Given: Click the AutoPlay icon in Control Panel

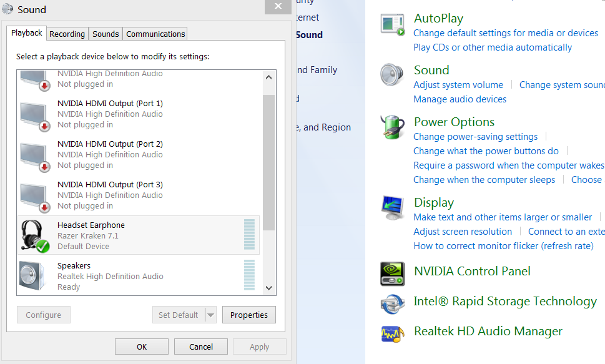Looking at the screenshot, I should (x=393, y=24).
